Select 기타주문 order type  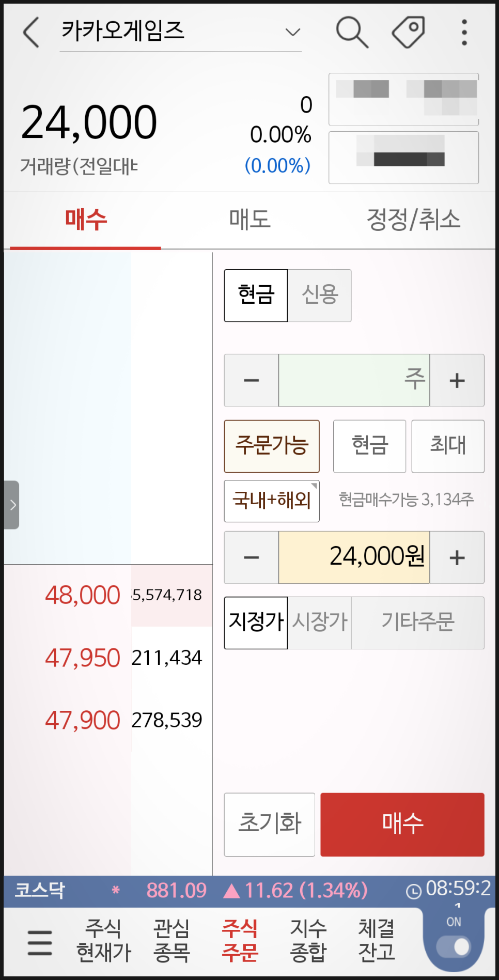coord(418,623)
